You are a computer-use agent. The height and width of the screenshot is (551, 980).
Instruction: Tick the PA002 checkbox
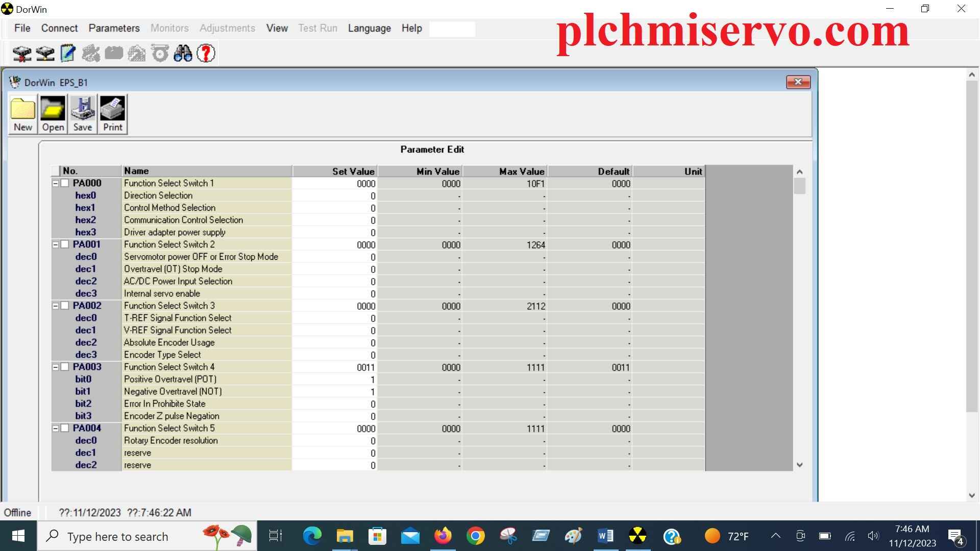pyautogui.click(x=65, y=306)
